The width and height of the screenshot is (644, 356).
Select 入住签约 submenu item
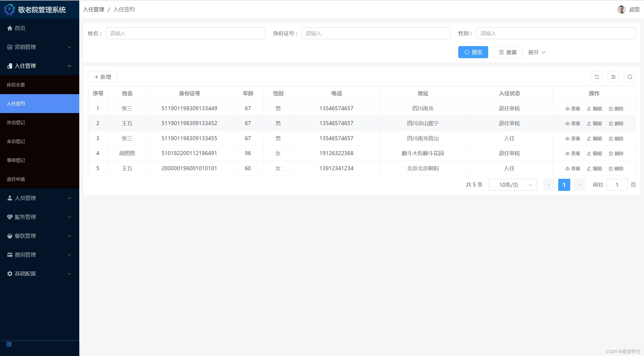40,104
